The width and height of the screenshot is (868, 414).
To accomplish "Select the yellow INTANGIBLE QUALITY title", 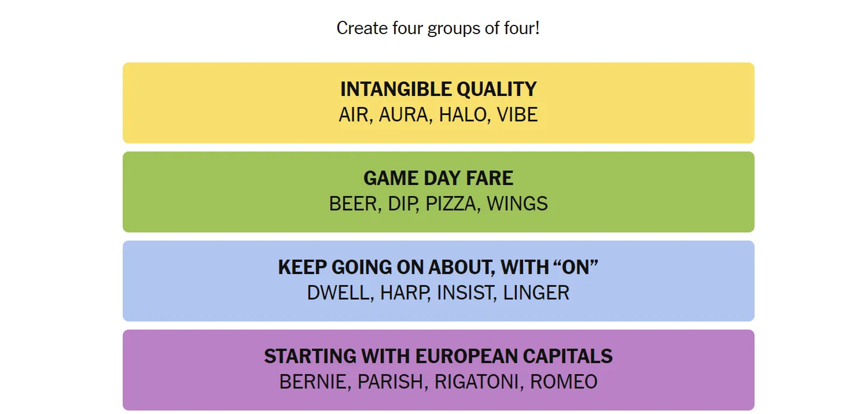I will 438,89.
